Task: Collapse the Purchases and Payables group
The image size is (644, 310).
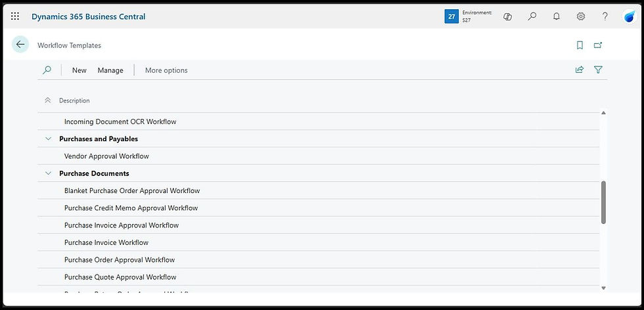Action: [49, 139]
